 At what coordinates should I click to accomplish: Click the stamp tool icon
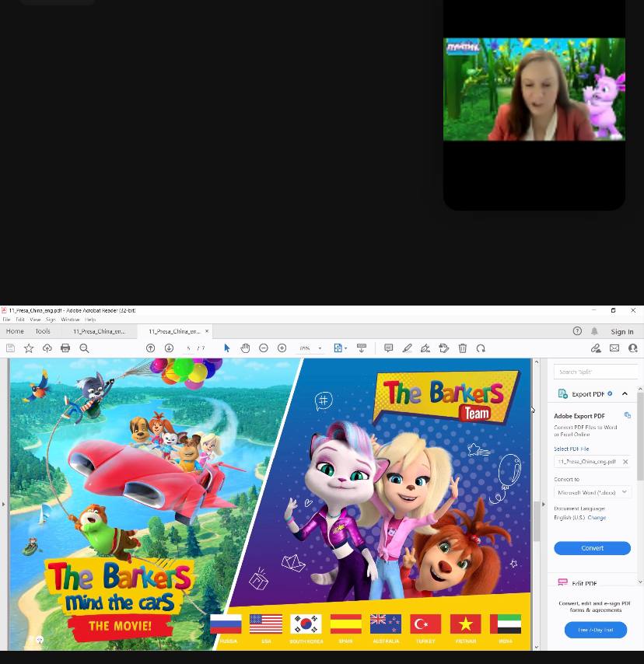[444, 348]
